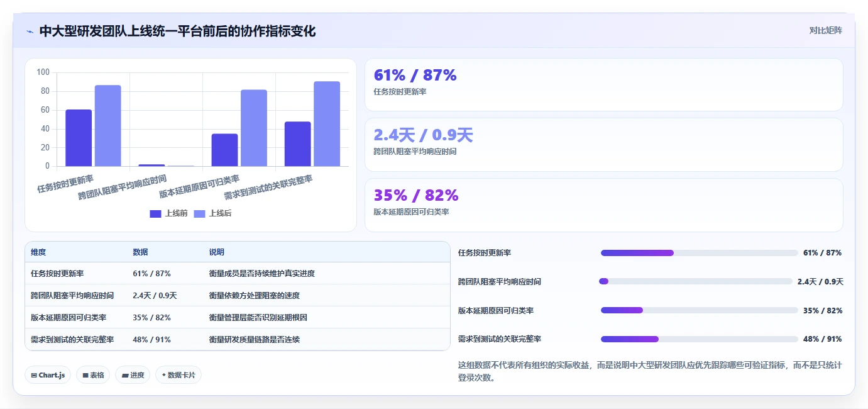Click the 任务按时更新率 progress bar
868x409 pixels.
coord(699,253)
